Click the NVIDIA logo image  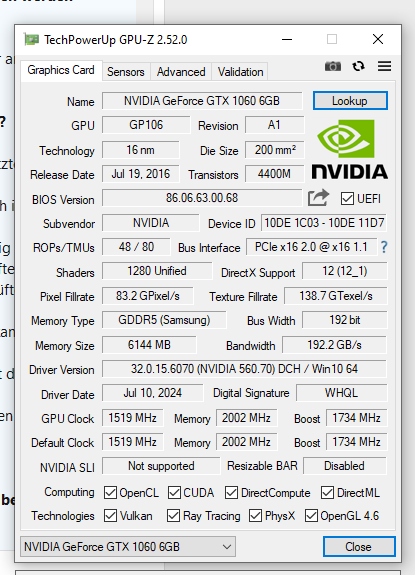tap(349, 149)
